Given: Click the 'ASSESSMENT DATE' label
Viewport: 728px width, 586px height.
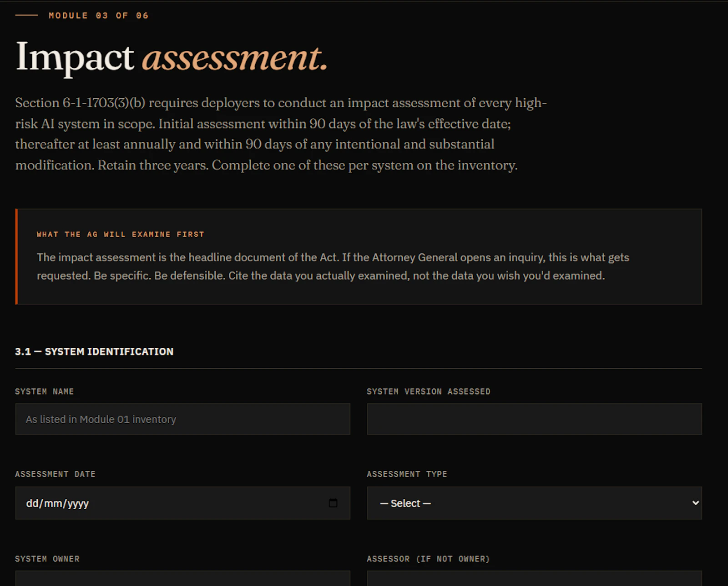Looking at the screenshot, I should (56, 474).
